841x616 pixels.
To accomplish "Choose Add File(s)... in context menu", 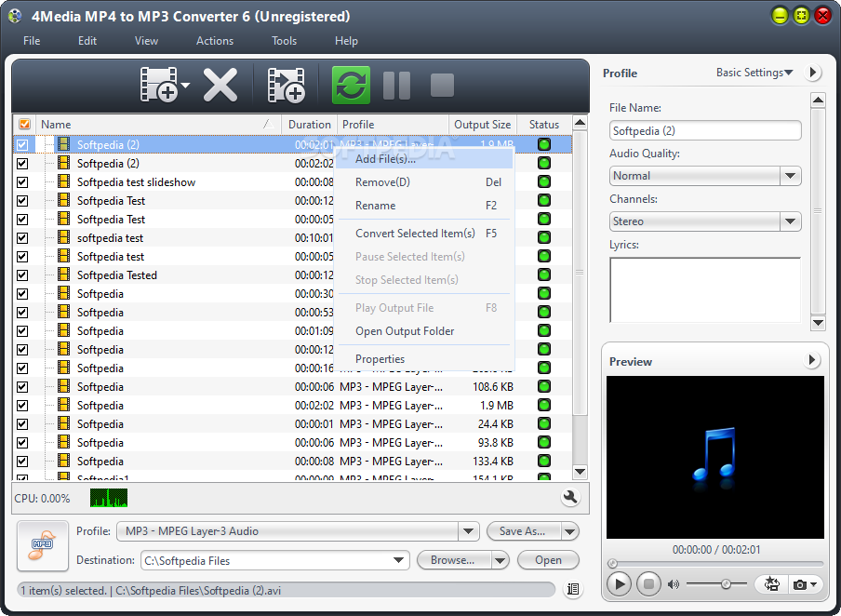I will coord(423,159).
